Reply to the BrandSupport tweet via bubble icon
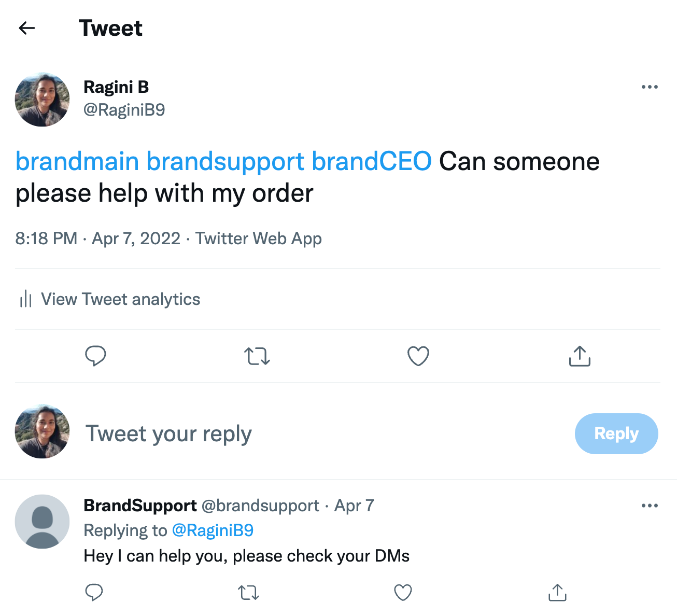 (94, 592)
